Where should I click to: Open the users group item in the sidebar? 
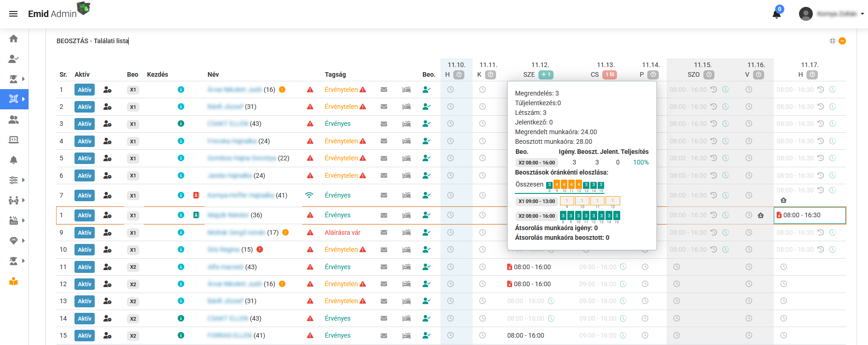click(x=14, y=119)
